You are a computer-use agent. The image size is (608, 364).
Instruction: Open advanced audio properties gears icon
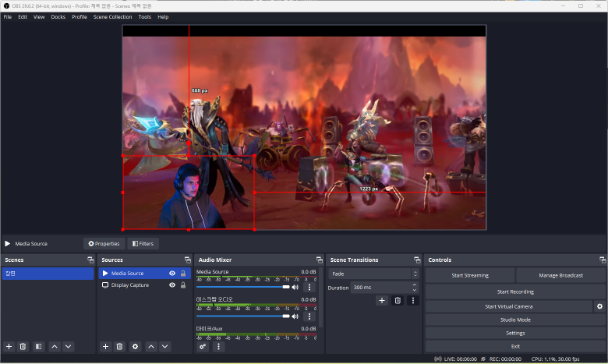pos(203,347)
